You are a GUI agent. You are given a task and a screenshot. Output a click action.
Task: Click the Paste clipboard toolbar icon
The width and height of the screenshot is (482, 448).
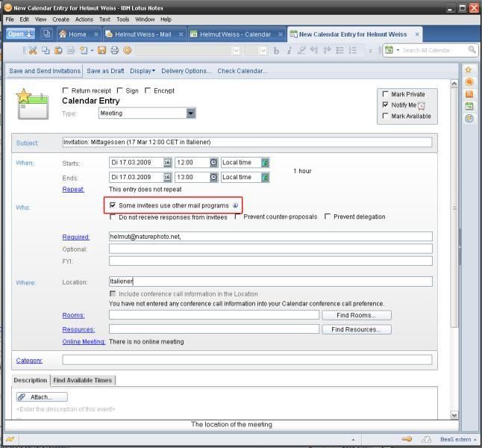(x=58, y=50)
